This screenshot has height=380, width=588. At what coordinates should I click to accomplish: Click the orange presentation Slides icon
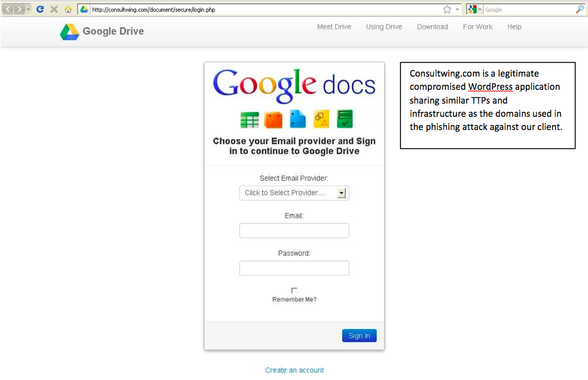coord(273,120)
